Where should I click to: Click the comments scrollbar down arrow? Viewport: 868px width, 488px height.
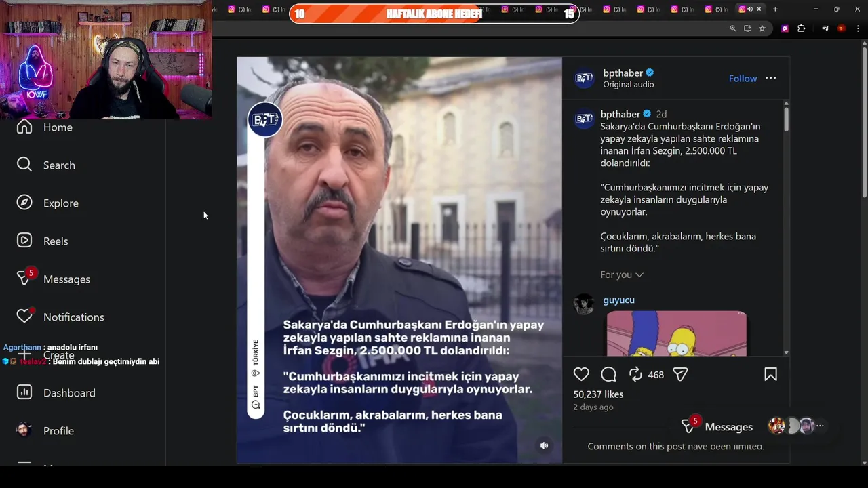point(786,352)
